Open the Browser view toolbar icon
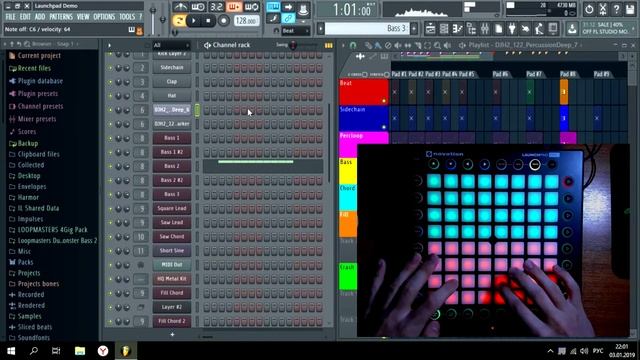Screen dimensions: 640x360 (471, 29)
